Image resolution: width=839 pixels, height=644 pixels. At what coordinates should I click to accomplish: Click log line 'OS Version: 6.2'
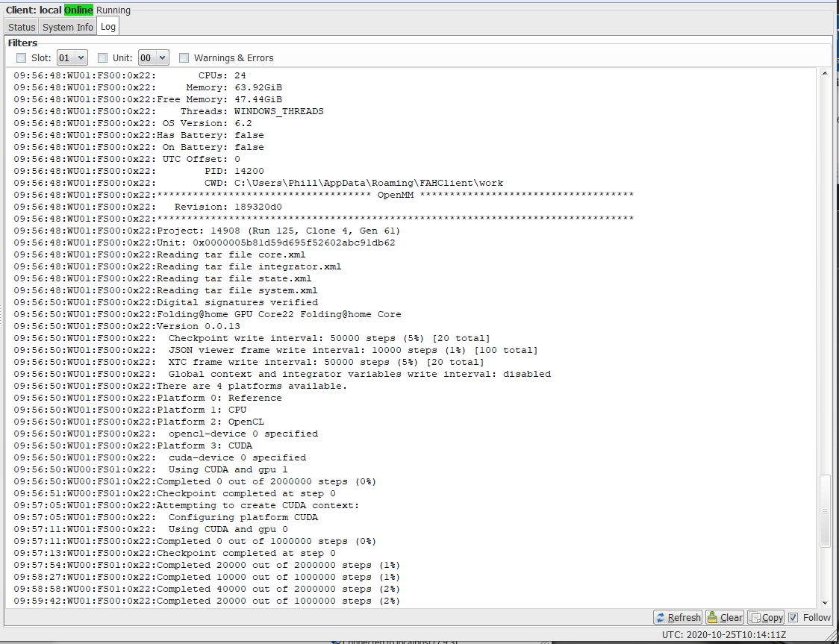(x=133, y=123)
